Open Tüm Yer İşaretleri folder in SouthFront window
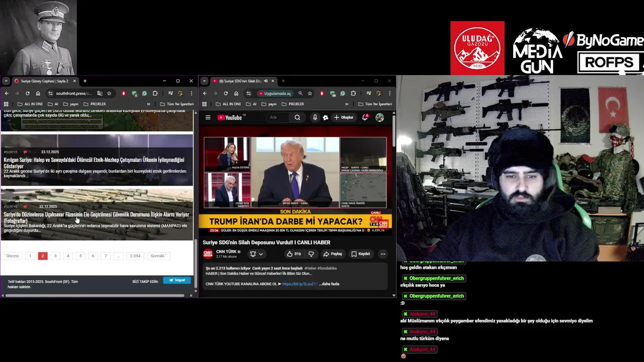 [177, 104]
